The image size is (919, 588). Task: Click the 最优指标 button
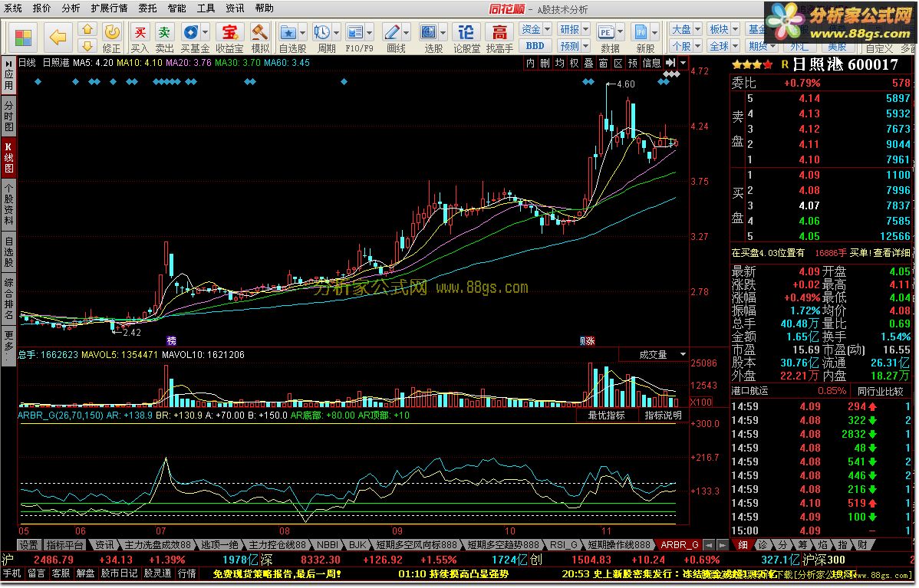[606, 416]
